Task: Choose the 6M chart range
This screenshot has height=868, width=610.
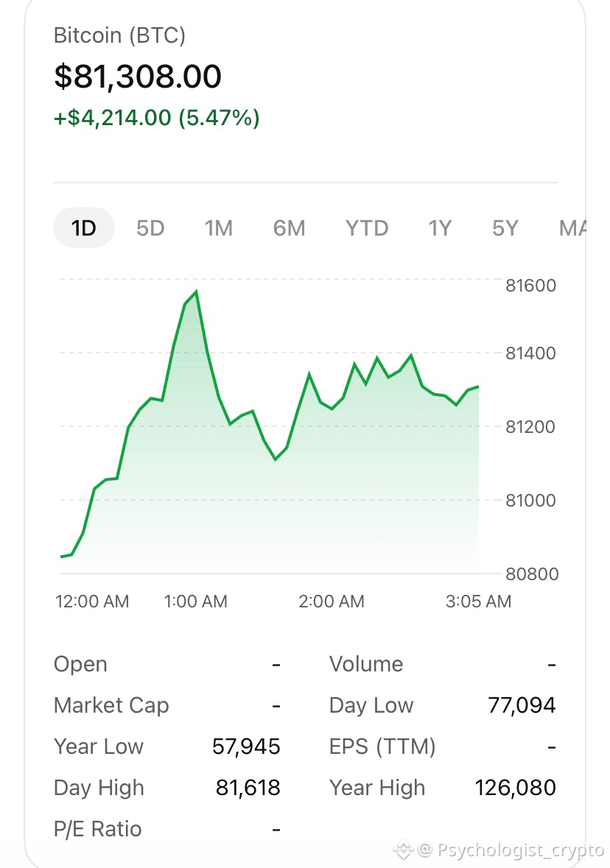Action: (290, 228)
